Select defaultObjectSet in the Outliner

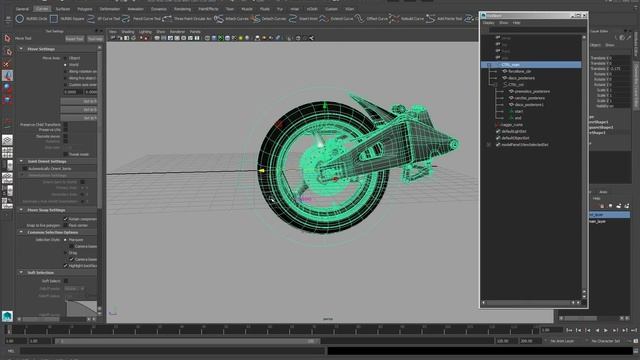515,138
